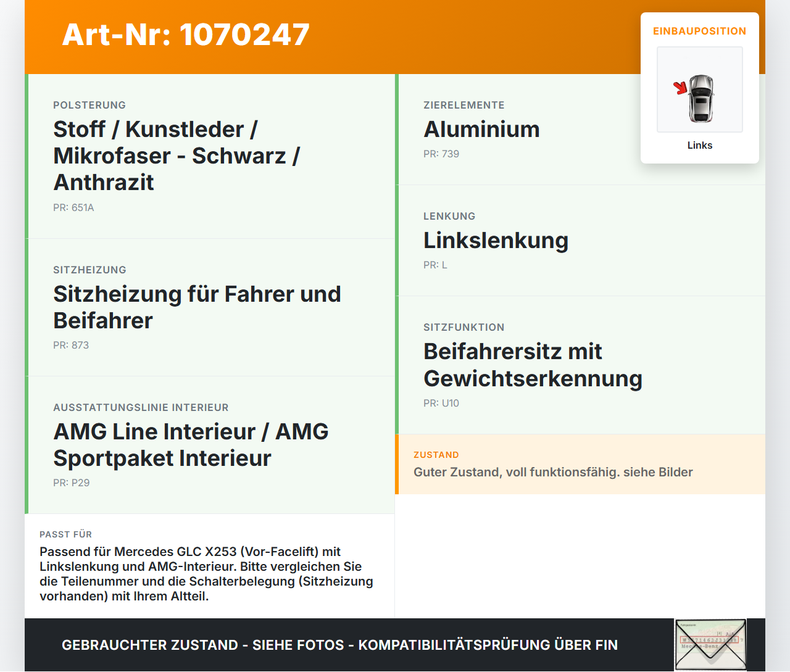Select the article number 1070247 heading

point(186,35)
